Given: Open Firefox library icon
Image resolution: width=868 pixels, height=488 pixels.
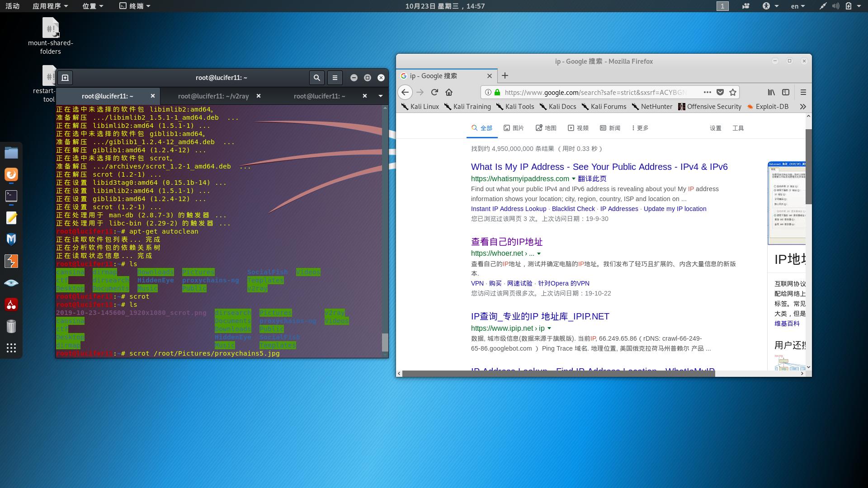Looking at the screenshot, I should [771, 92].
